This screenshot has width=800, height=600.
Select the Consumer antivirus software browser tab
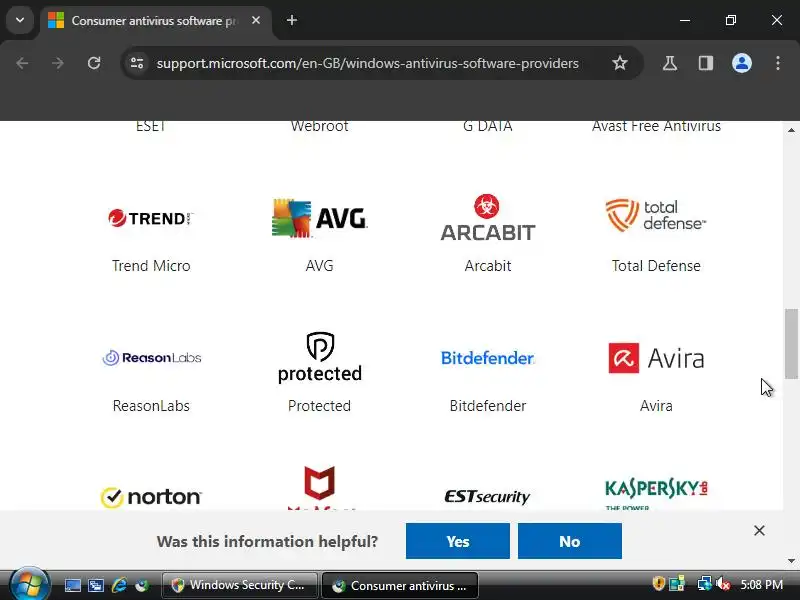pyautogui.click(x=156, y=21)
